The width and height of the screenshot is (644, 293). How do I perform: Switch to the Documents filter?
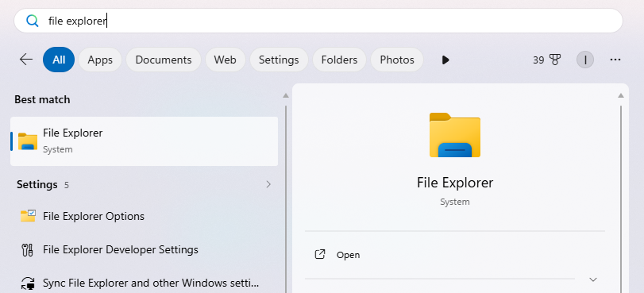[164, 60]
